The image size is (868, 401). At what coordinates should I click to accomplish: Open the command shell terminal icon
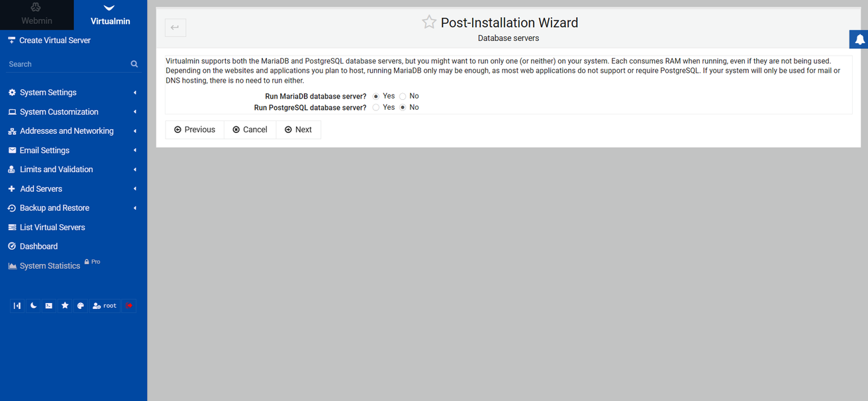point(49,306)
